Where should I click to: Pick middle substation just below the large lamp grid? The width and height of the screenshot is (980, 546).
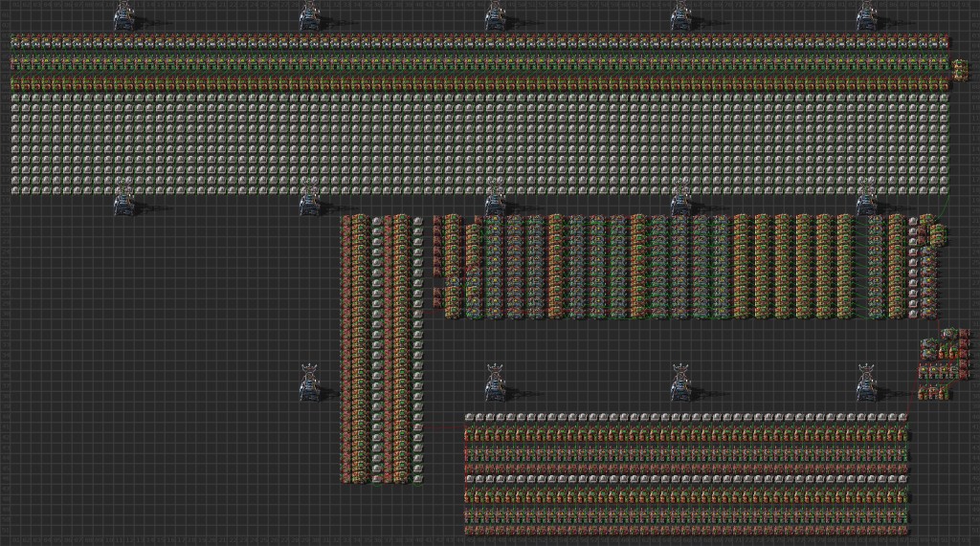495,197
